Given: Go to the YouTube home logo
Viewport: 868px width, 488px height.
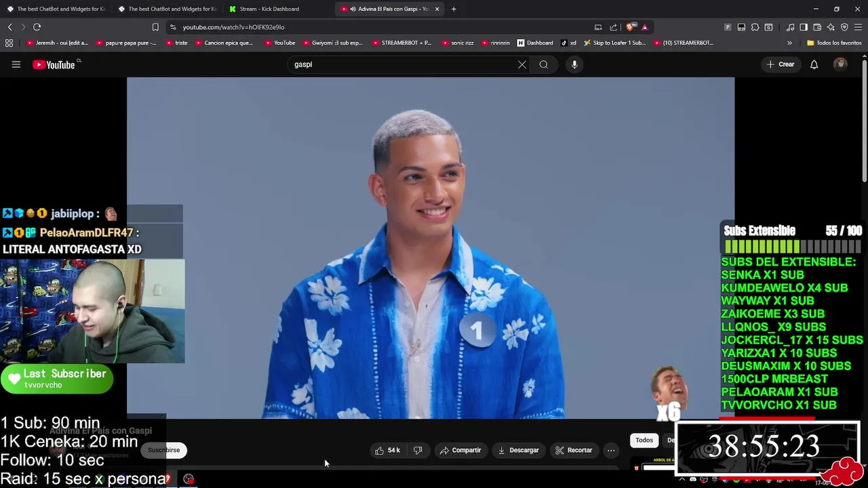Looking at the screenshot, I should [54, 64].
